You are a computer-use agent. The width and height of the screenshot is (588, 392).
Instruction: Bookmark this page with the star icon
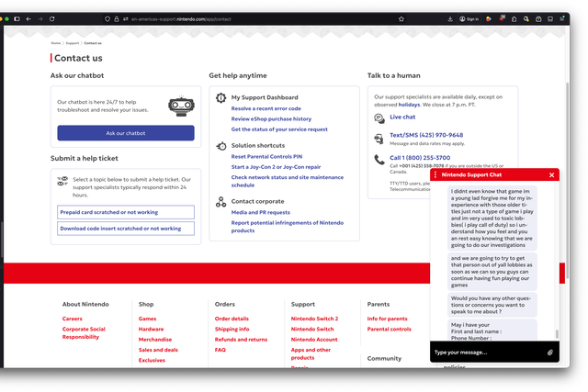(x=401, y=19)
